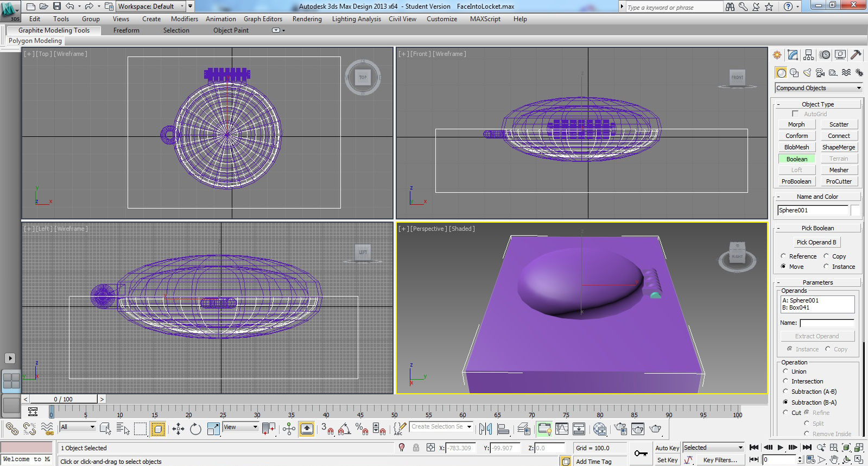The image size is (868, 466).
Task: Open the key filter Selected dropdown
Action: 713,448
